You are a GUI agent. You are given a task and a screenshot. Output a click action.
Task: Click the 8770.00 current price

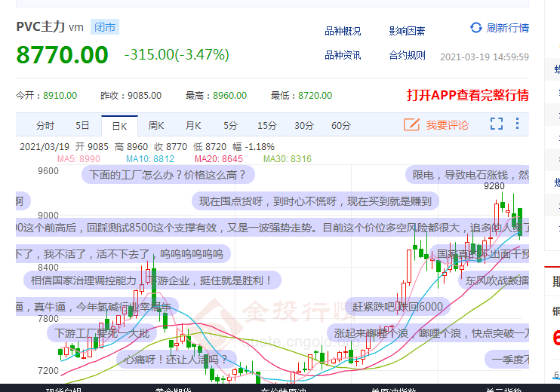[x=62, y=54]
